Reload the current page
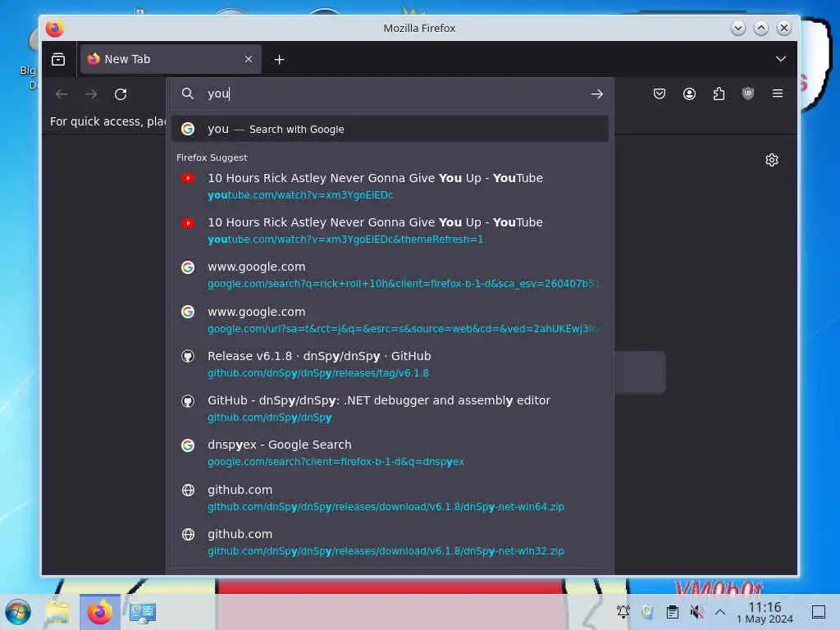This screenshot has width=840, height=630. click(x=121, y=94)
